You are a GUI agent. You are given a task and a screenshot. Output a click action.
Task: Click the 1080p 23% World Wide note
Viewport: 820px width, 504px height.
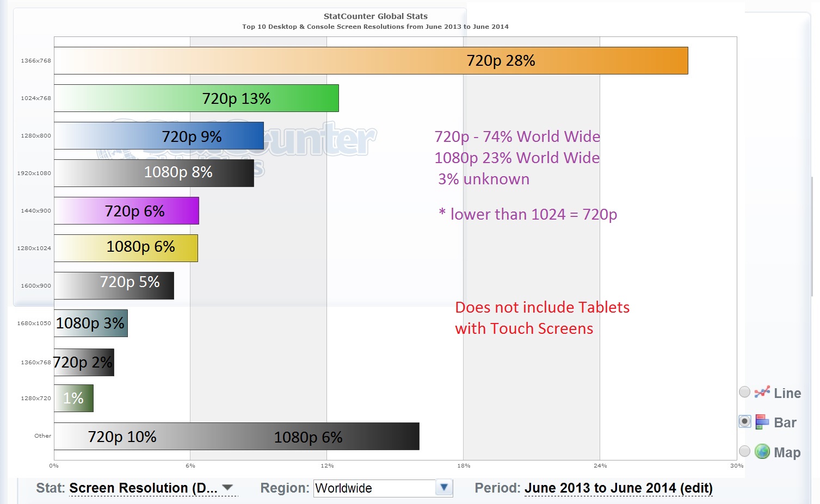pyautogui.click(x=517, y=158)
